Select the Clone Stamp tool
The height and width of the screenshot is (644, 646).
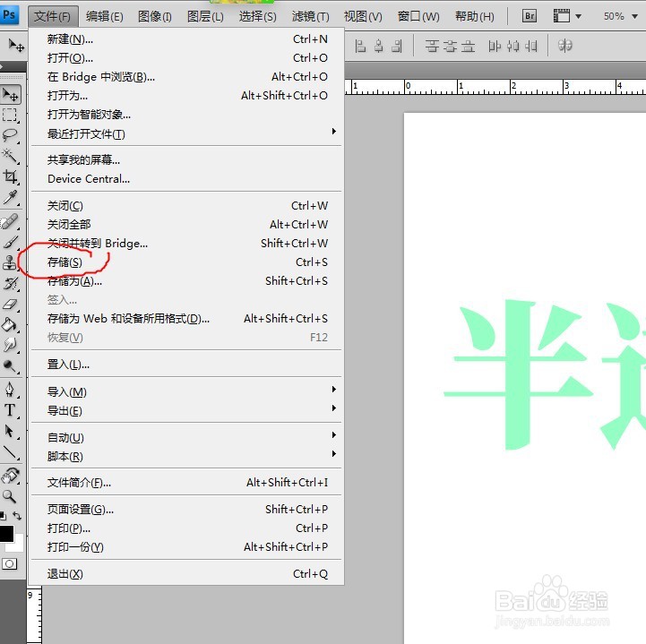tap(10, 262)
